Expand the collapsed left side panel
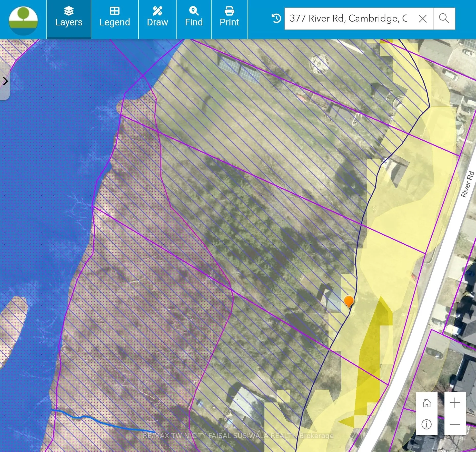 [5, 81]
